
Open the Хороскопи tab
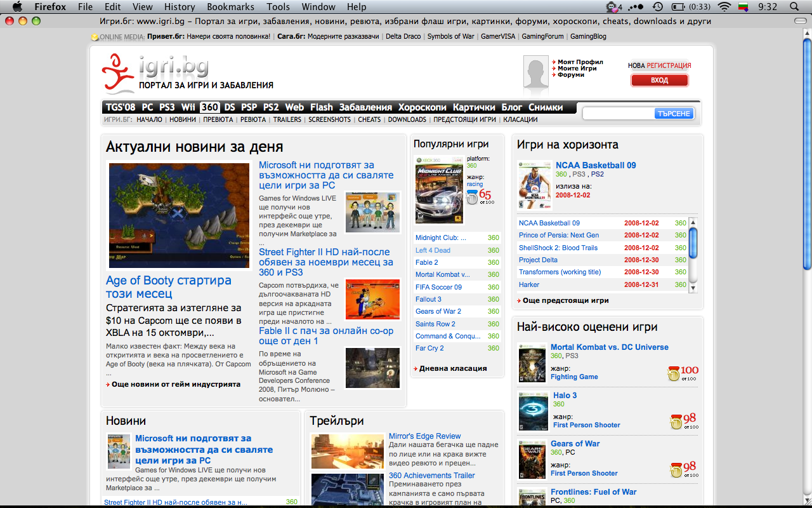pyautogui.click(x=422, y=107)
